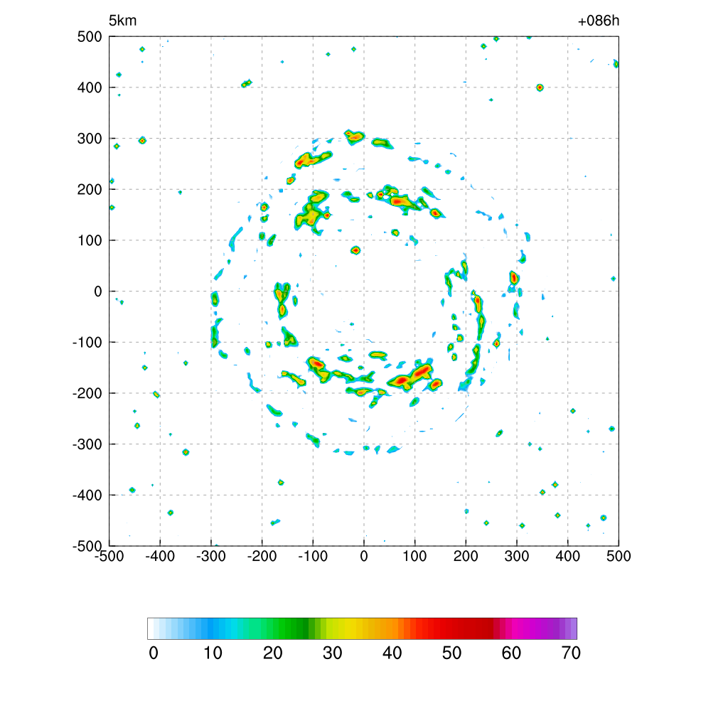The height and width of the screenshot is (728, 728).
Task: Click the y-axis tick label '100'
Action: click(90, 240)
